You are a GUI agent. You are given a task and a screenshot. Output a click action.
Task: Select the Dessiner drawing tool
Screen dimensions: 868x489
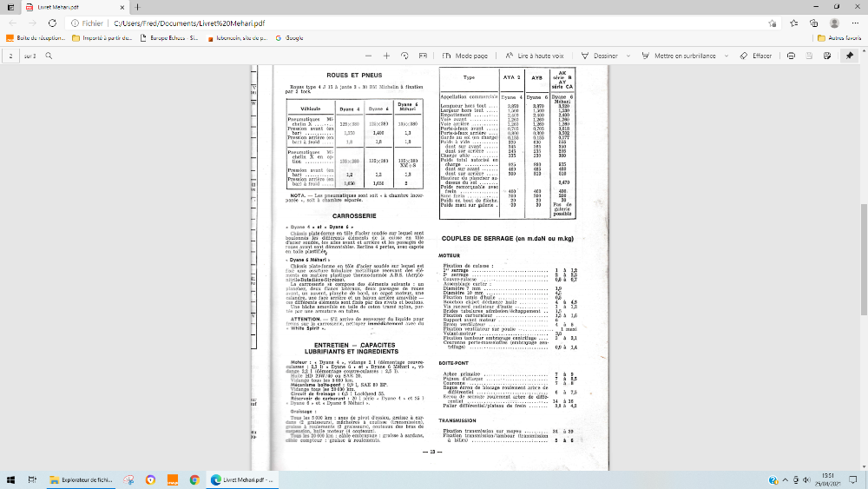coord(599,56)
